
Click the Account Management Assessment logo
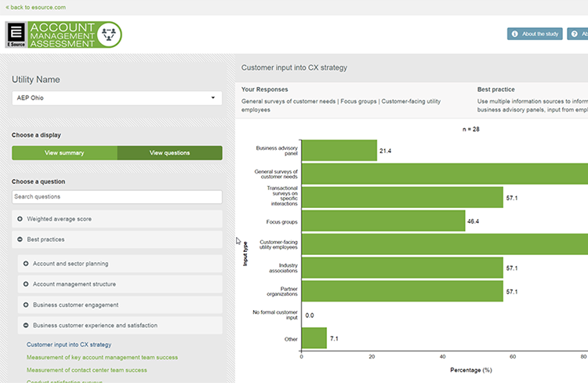tap(74, 35)
